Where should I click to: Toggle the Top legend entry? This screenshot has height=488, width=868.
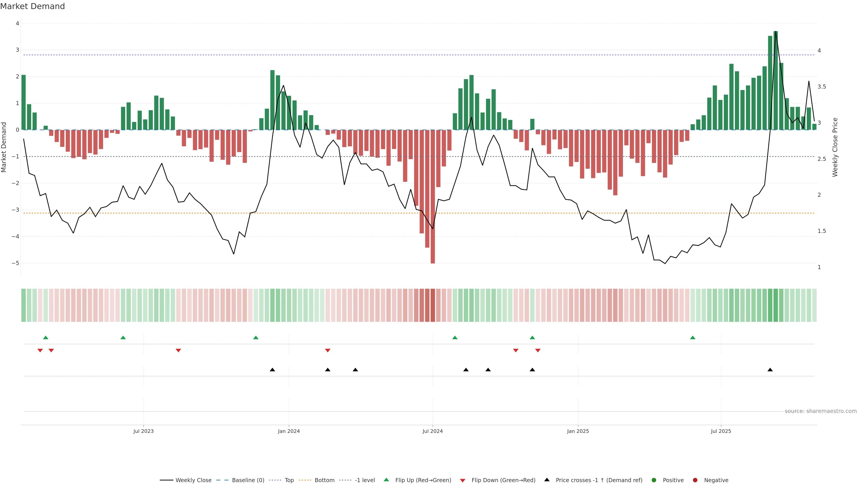289,480
